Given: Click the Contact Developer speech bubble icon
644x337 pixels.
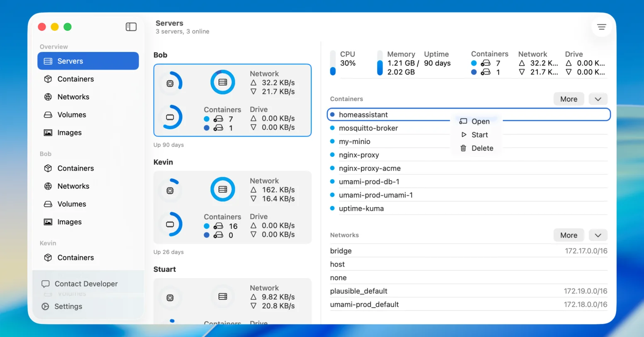Looking at the screenshot, I should coord(45,284).
